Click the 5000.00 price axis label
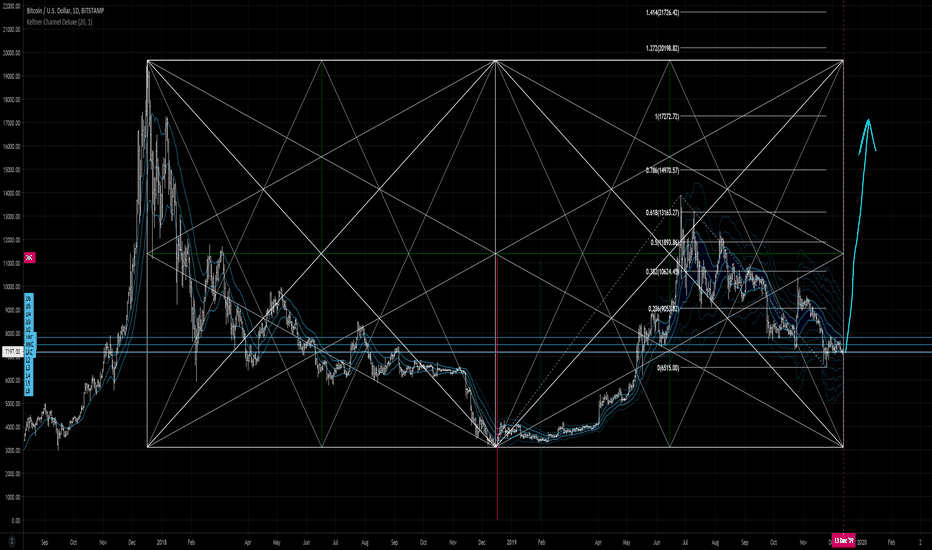Viewport: 932px width, 550px height. pyautogui.click(x=12, y=404)
